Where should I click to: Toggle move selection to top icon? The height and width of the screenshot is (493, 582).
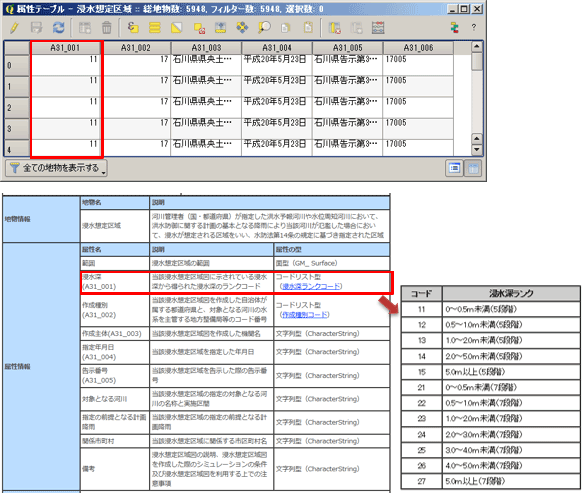(220, 28)
